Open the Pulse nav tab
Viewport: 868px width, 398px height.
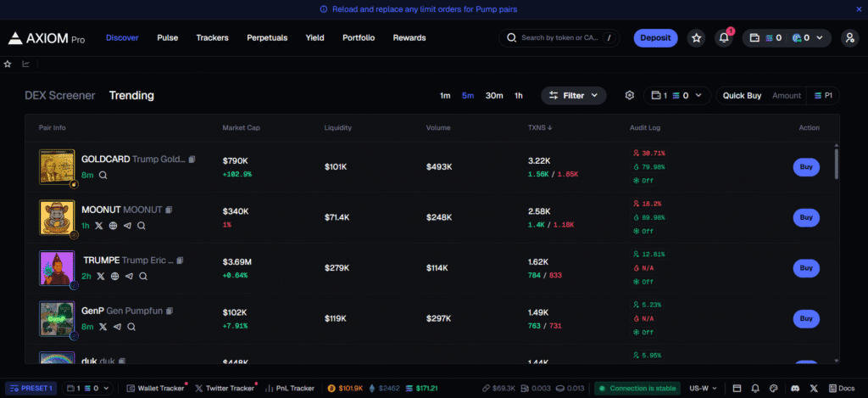click(167, 38)
